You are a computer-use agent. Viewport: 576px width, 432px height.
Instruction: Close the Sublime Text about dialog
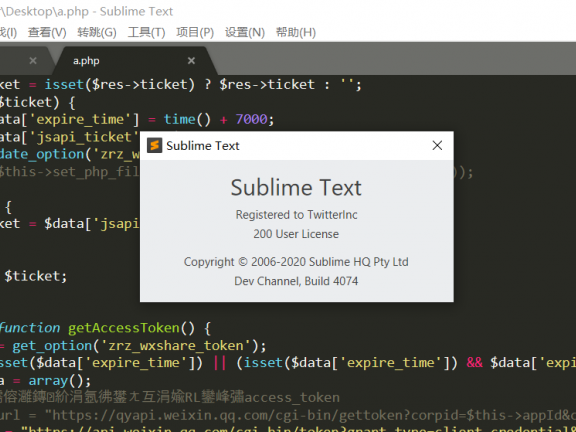coord(437,145)
